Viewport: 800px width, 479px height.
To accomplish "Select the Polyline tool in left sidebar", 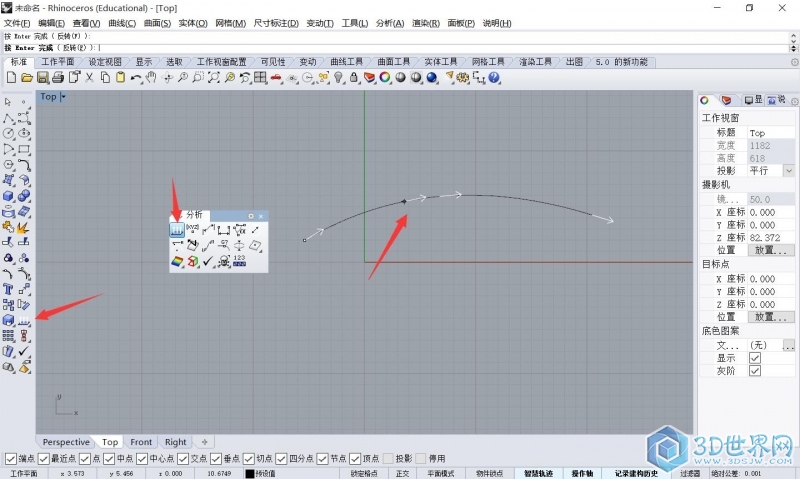I will coord(8,118).
